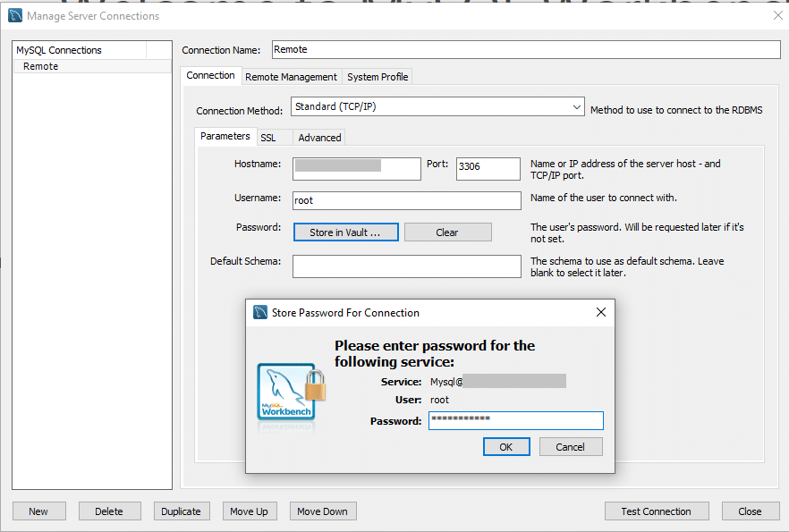Viewport: 789px width, 532px height.
Task: Focus the Connection Name field
Action: click(526, 50)
